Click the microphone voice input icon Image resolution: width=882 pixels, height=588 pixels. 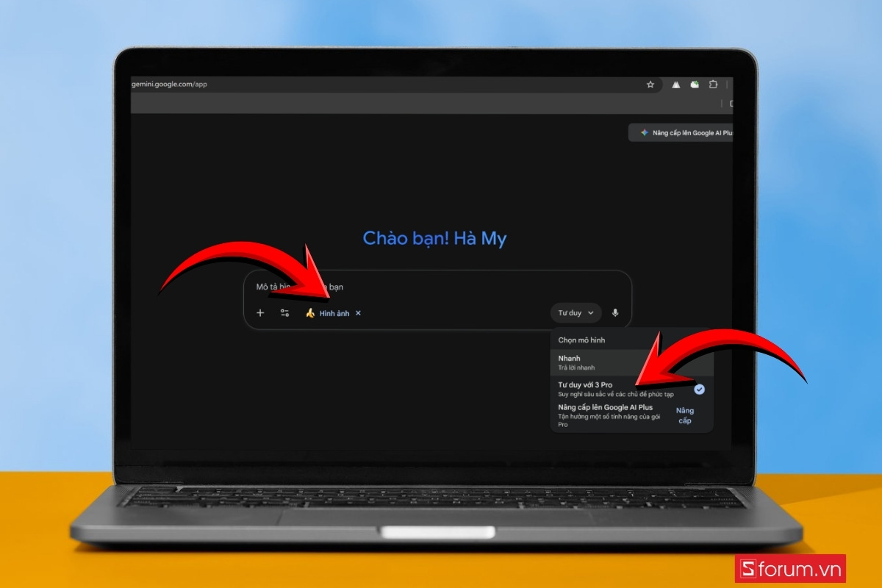tap(615, 313)
